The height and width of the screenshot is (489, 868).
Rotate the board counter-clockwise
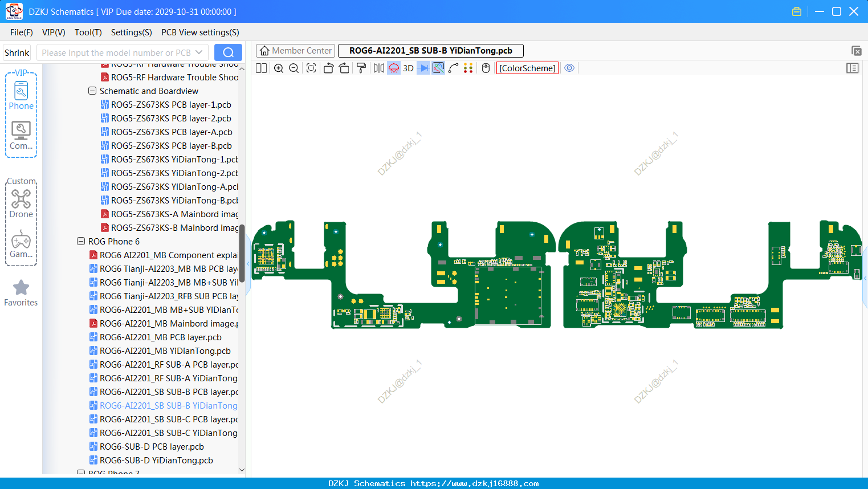click(x=328, y=68)
